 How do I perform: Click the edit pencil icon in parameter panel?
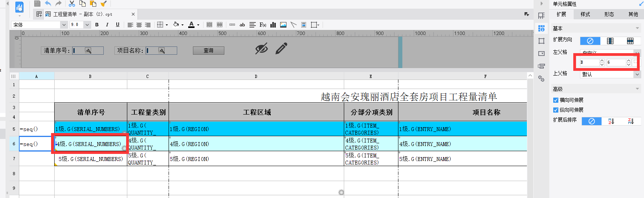281,48
